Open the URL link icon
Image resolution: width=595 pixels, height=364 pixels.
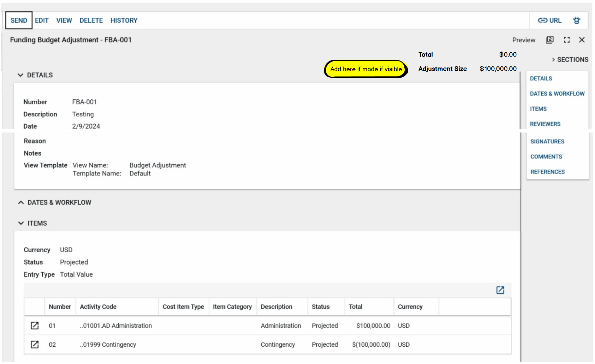click(x=549, y=21)
